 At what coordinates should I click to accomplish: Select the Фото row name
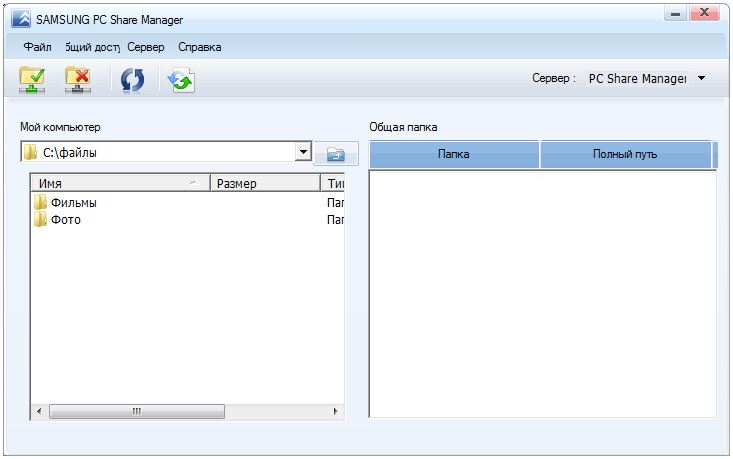(66, 220)
